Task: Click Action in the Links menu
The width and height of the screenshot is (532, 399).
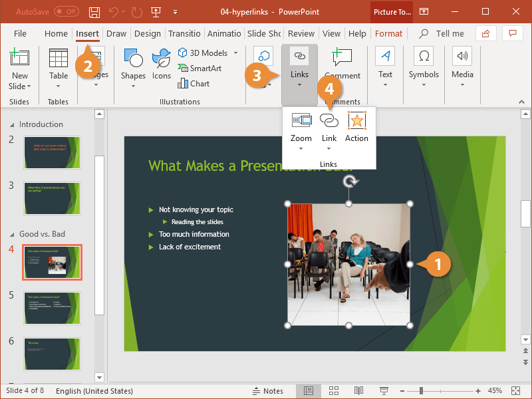Action: click(356, 126)
